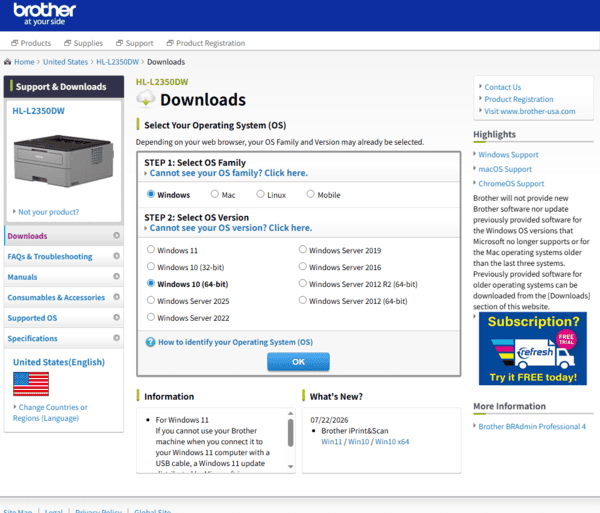Open Windows Support highlight link
The image size is (600, 513).
(508, 155)
